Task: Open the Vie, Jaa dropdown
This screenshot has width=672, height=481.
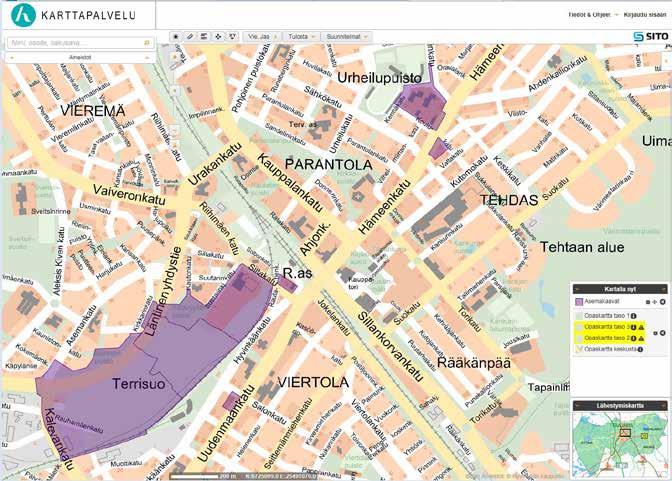Action: click(x=262, y=37)
